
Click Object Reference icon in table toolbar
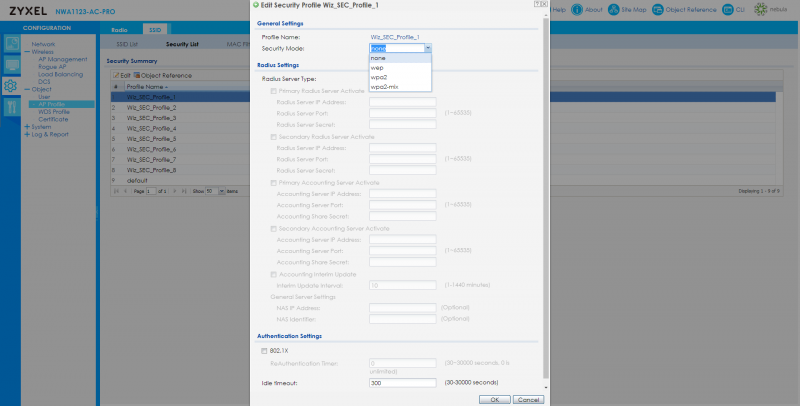(x=137, y=75)
